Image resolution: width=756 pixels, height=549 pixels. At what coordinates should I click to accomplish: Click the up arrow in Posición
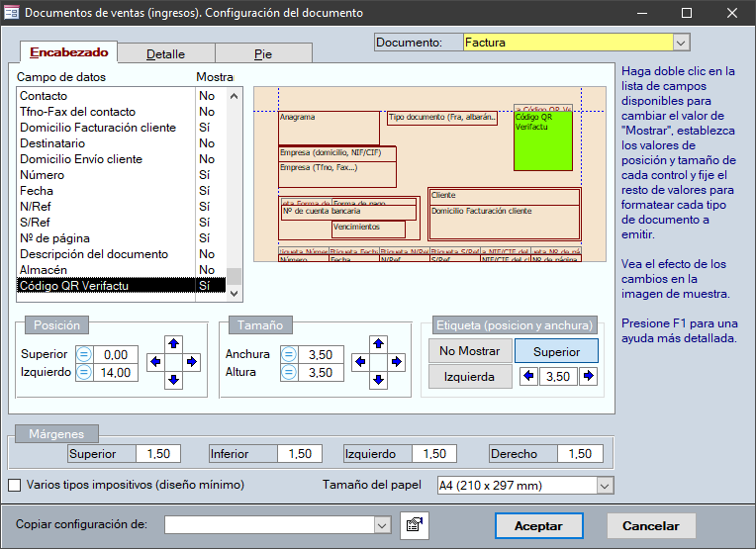173,344
